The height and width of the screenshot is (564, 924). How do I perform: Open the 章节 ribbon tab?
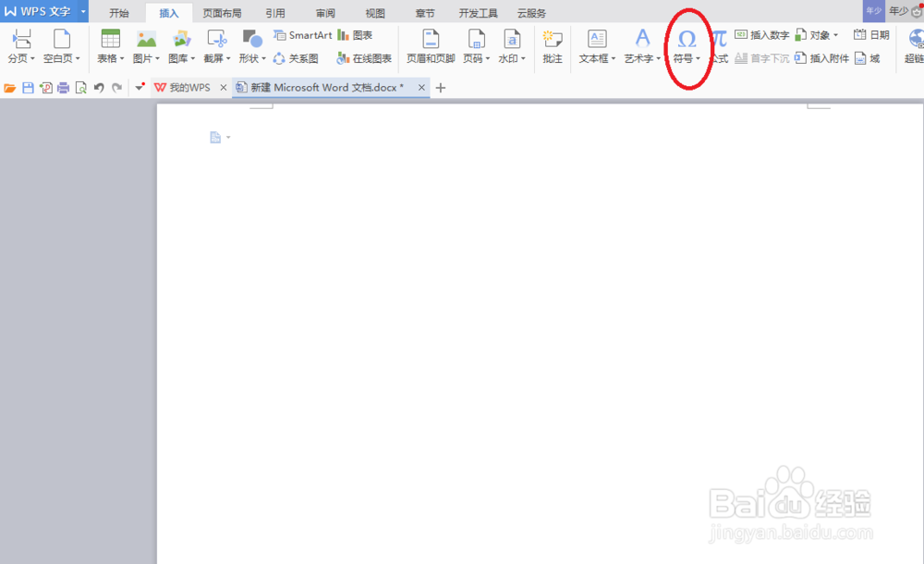pyautogui.click(x=425, y=13)
